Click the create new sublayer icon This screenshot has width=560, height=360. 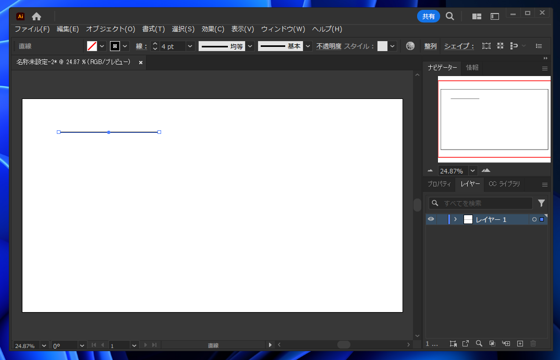click(x=506, y=344)
